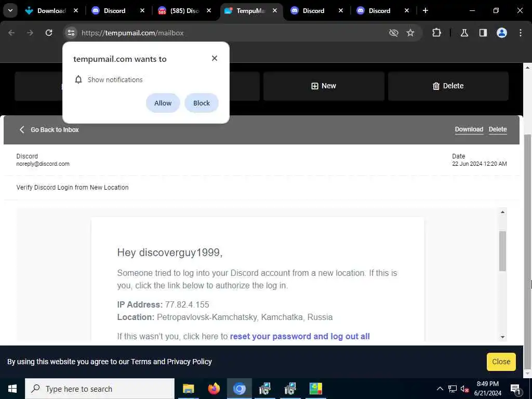Open a new browser tab

[x=425, y=10]
